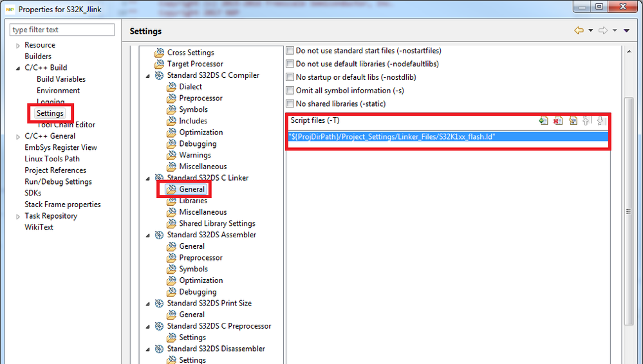Select Linux Tools Path page
This screenshot has width=643, height=364.
[x=52, y=159]
